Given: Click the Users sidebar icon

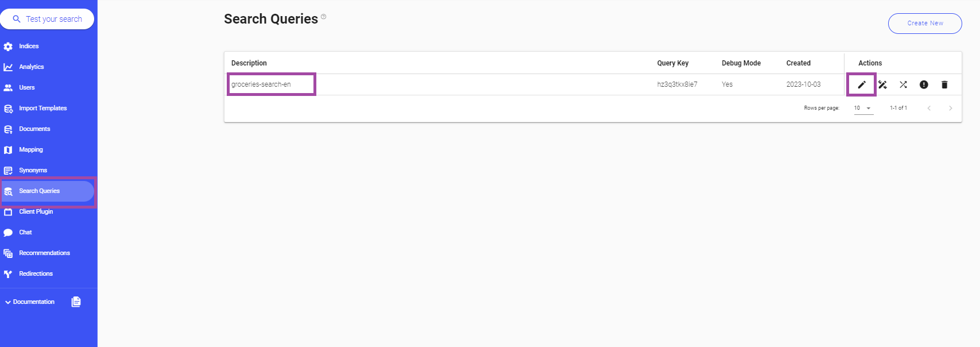Looking at the screenshot, I should (8, 87).
